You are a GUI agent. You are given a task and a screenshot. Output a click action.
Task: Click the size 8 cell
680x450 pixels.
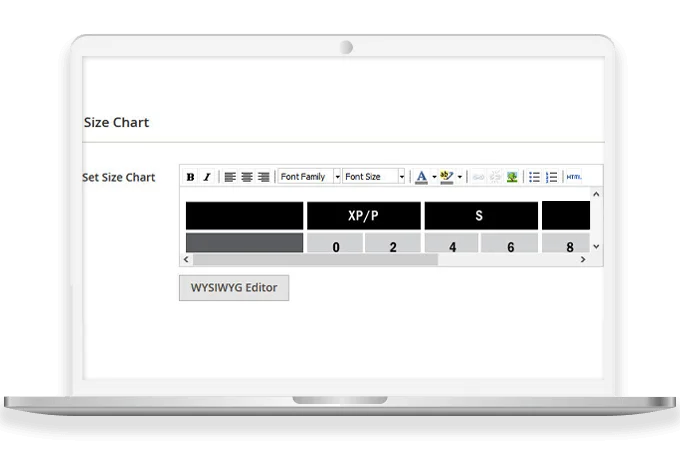click(566, 243)
